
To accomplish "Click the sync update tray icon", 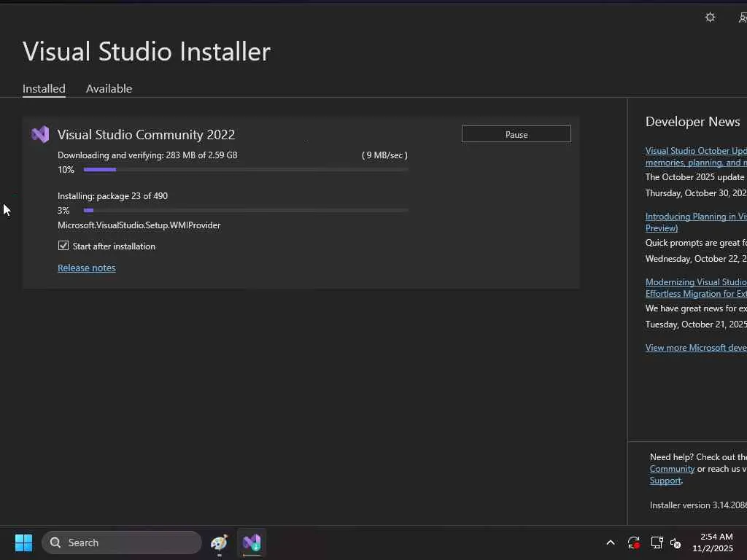I will 634,542.
